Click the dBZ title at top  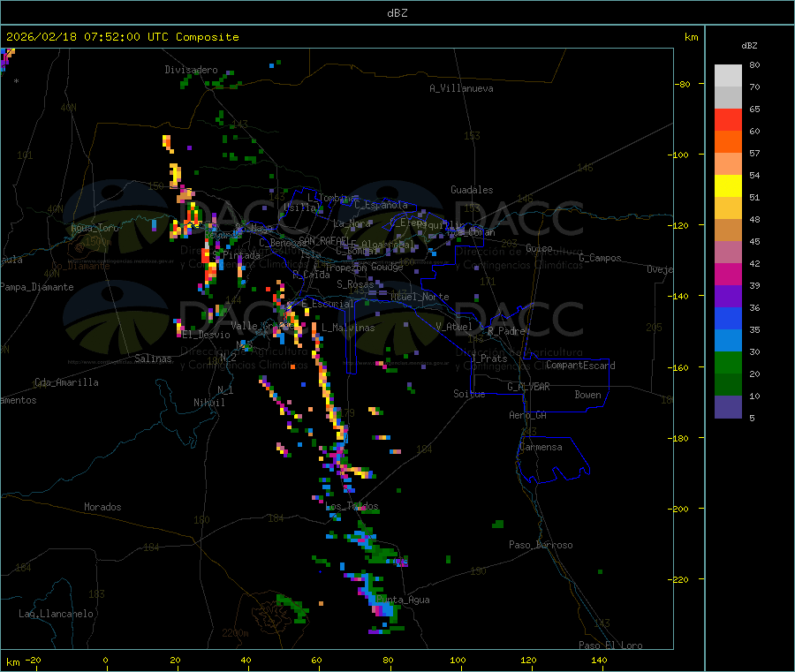pos(397,13)
